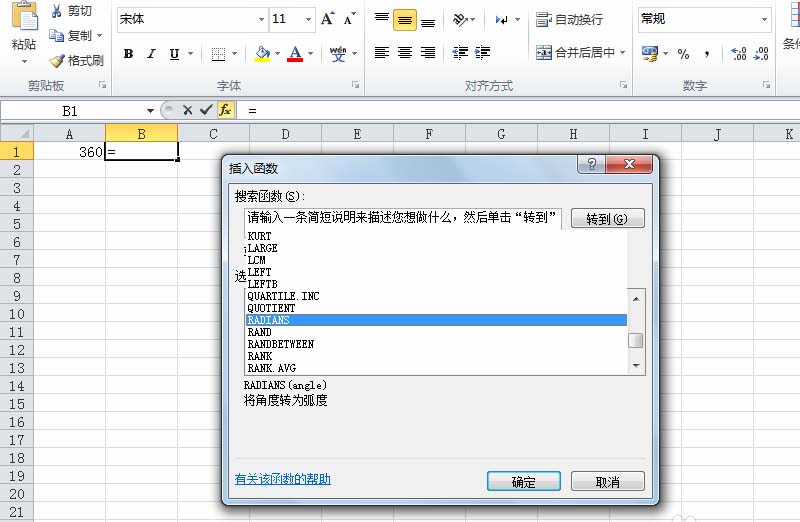Click the text orientation icon
The image size is (800, 522).
tap(460, 19)
